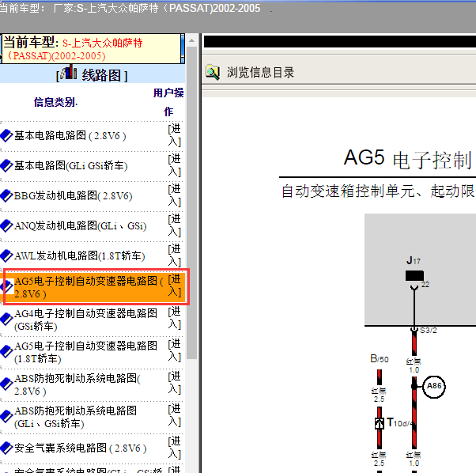Select AG5电子控制自动变速器电路图 (1.8T轿车) text
This screenshot has height=473, width=476.
(x=85, y=352)
